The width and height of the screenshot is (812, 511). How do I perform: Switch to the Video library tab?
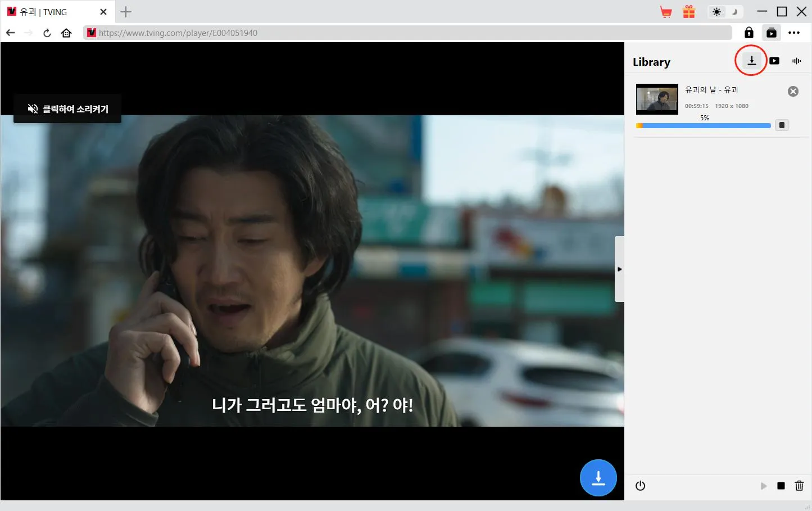[774, 61]
